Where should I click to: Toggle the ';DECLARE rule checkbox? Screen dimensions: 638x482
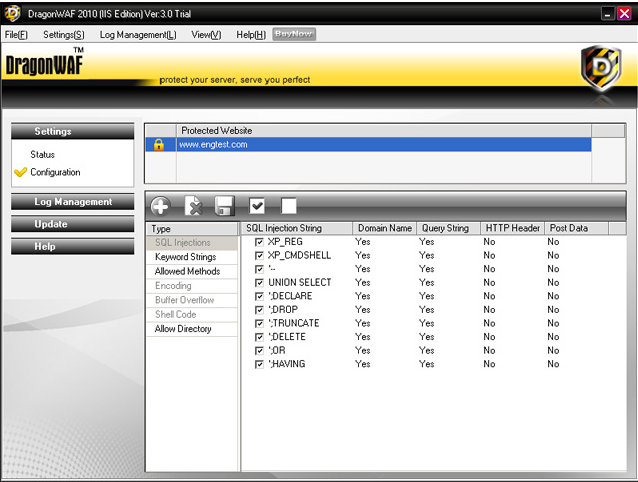[x=259, y=296]
